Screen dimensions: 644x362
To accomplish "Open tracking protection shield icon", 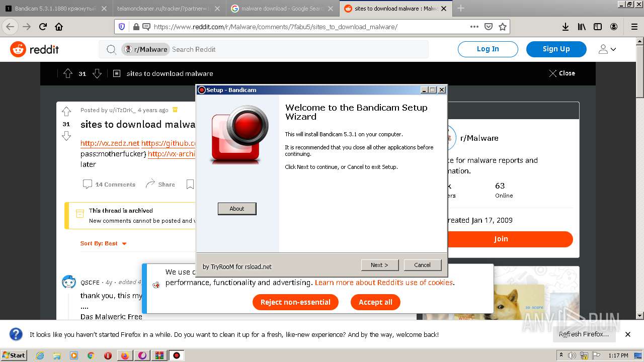I will [122, 27].
